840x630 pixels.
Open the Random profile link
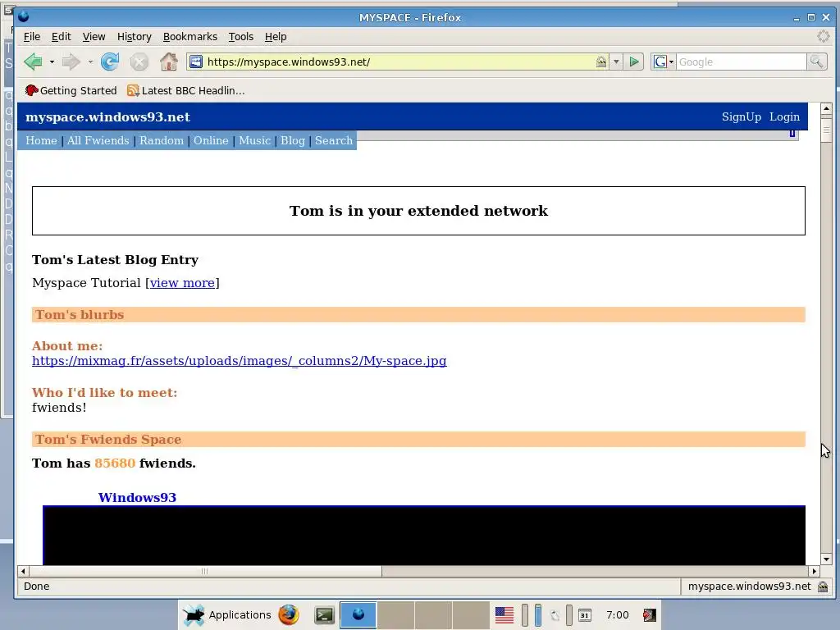coord(162,140)
